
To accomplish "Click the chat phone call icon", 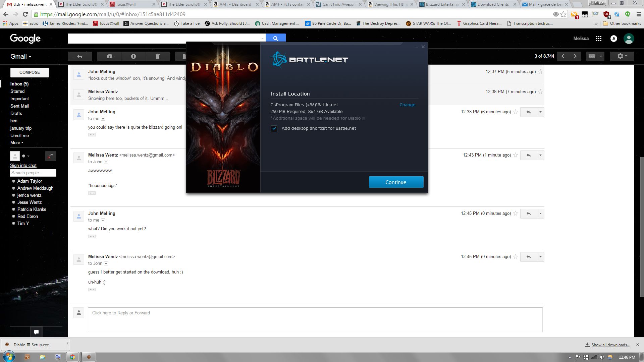I will [x=51, y=156].
